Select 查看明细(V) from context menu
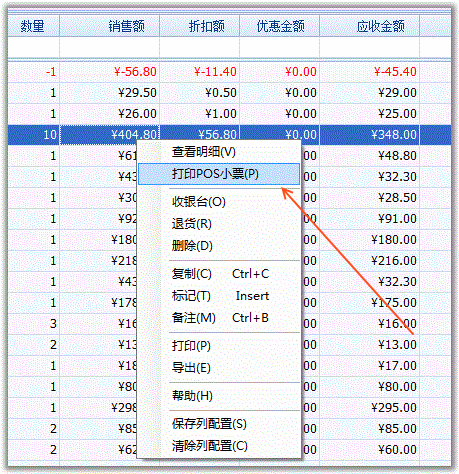459x474 pixels. 219,152
